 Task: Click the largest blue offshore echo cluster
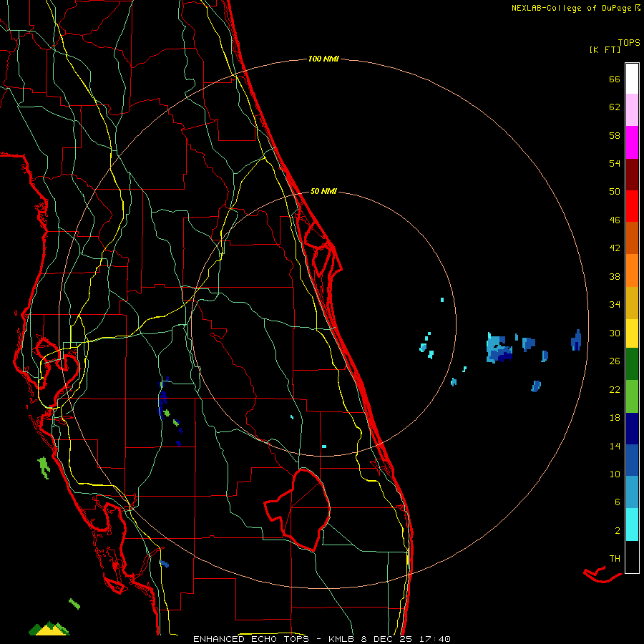[x=499, y=348]
